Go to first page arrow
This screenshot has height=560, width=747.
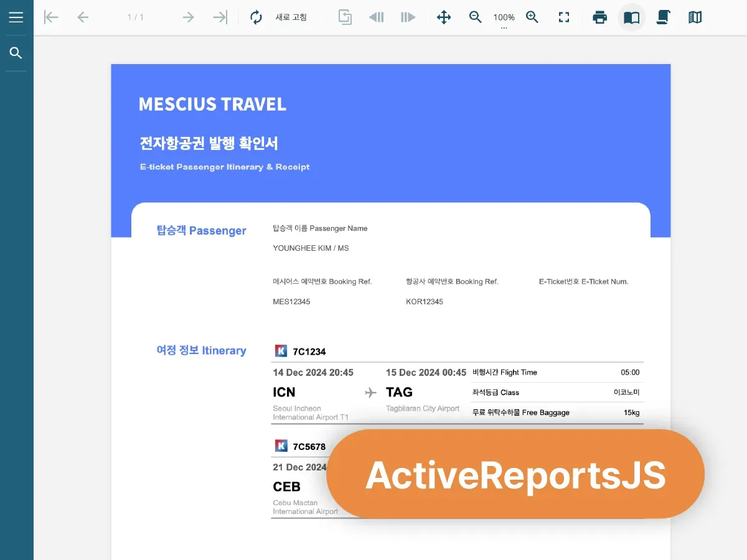[51, 17]
